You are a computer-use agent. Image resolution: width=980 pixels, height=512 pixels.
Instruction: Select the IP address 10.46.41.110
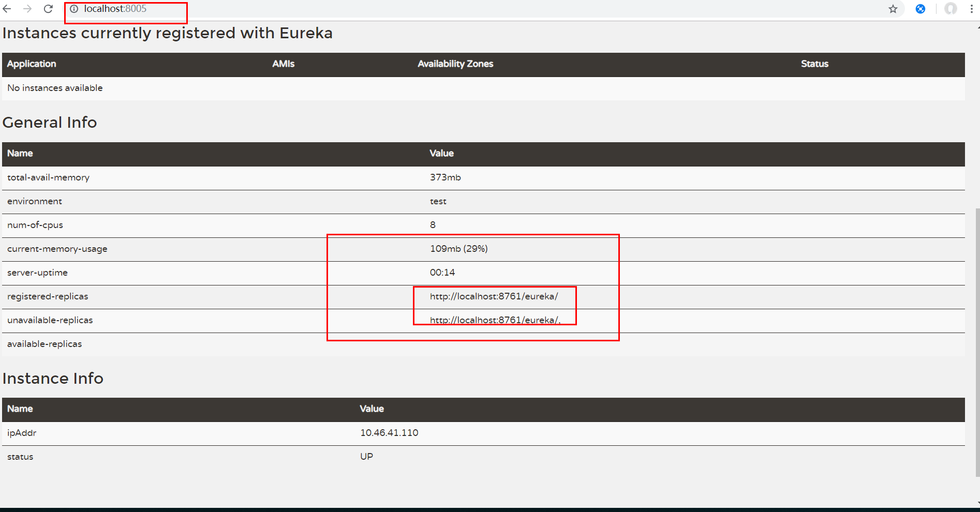pyautogui.click(x=389, y=433)
